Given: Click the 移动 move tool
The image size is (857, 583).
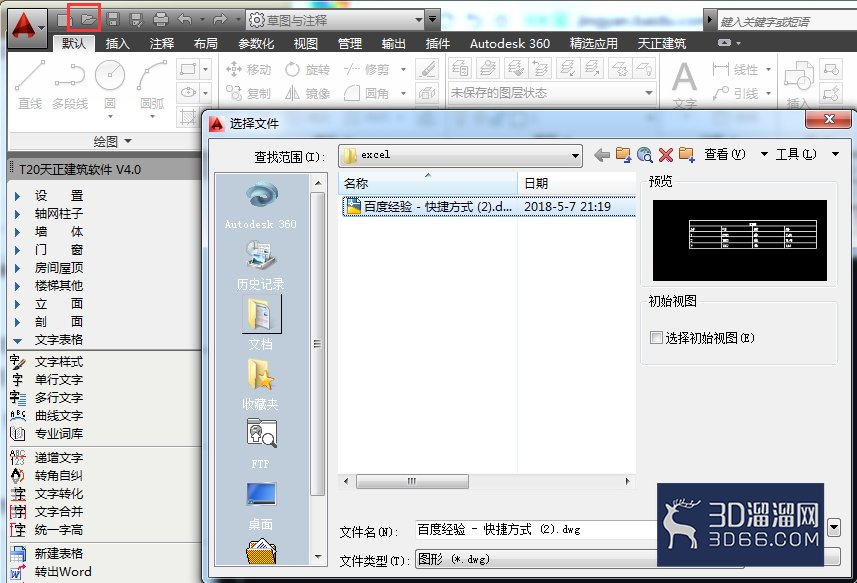Looking at the screenshot, I should point(248,69).
